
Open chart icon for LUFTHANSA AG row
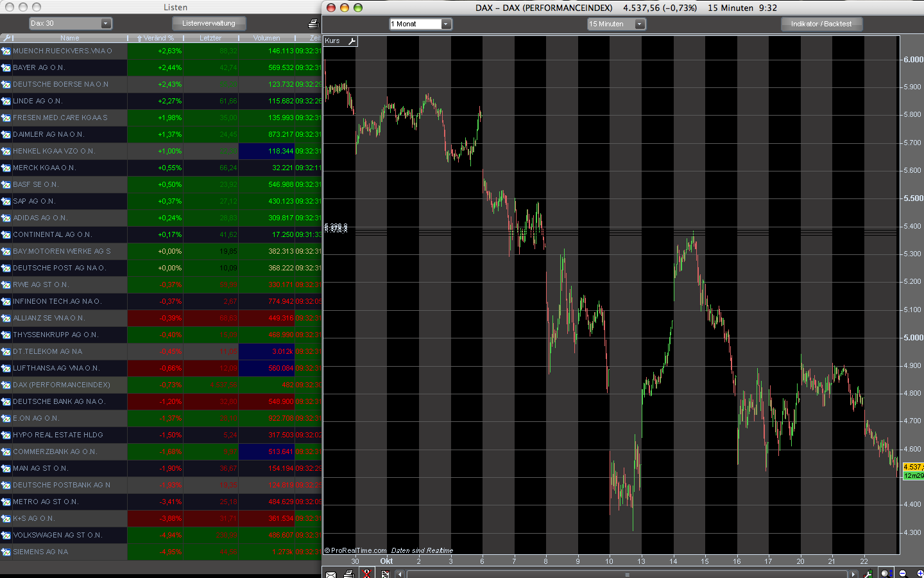pyautogui.click(x=6, y=368)
